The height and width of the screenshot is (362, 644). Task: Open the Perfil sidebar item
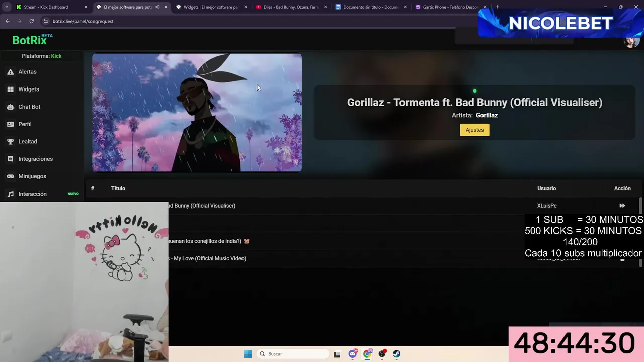click(25, 124)
